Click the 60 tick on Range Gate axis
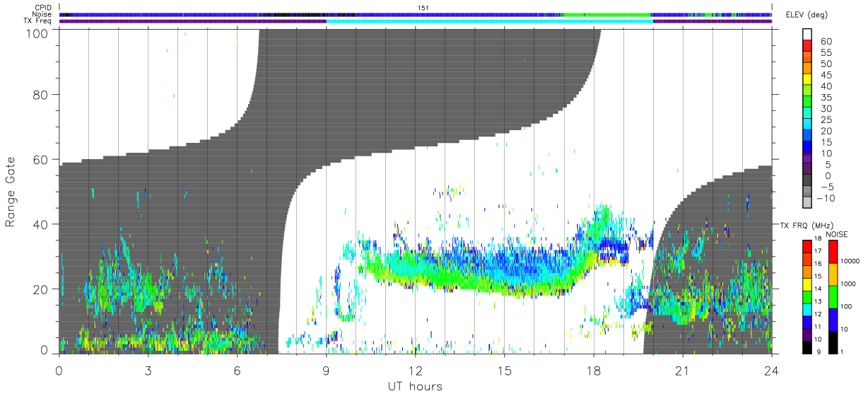Image resolution: width=868 pixels, height=401 pixels. (40, 160)
